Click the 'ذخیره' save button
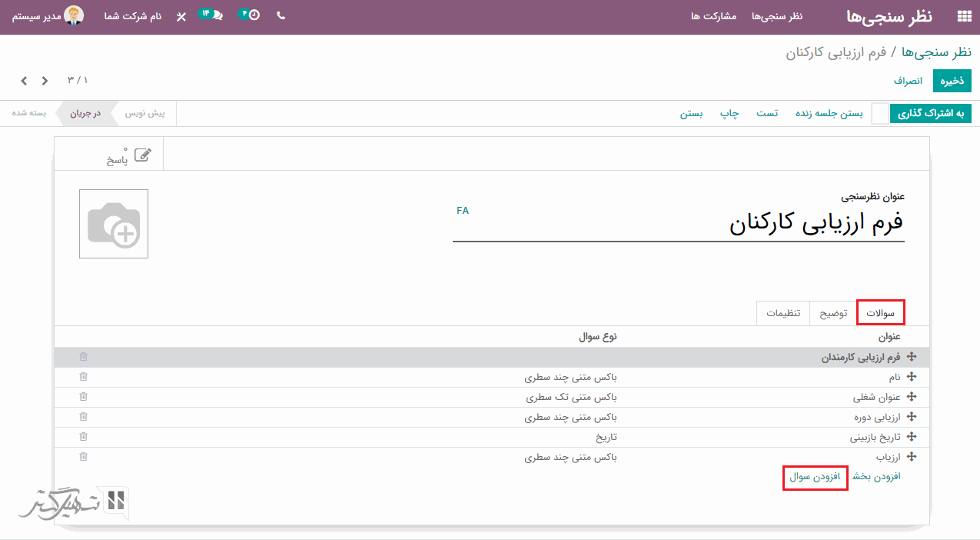The image size is (980, 540). 952,81
